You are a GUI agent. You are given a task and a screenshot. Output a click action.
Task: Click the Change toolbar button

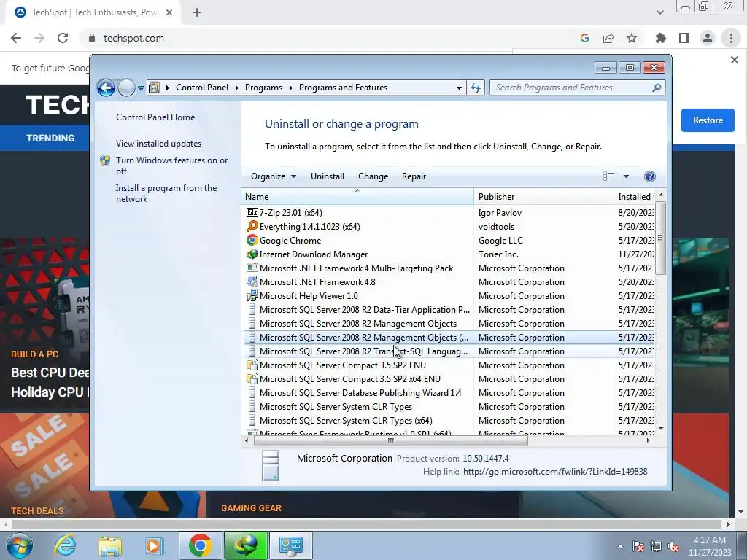pyautogui.click(x=373, y=176)
